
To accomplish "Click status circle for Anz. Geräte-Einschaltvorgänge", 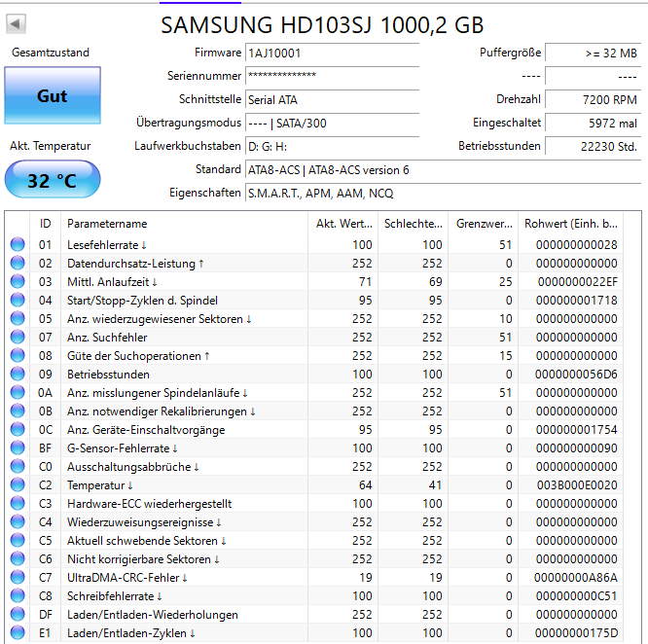I will click(x=18, y=430).
